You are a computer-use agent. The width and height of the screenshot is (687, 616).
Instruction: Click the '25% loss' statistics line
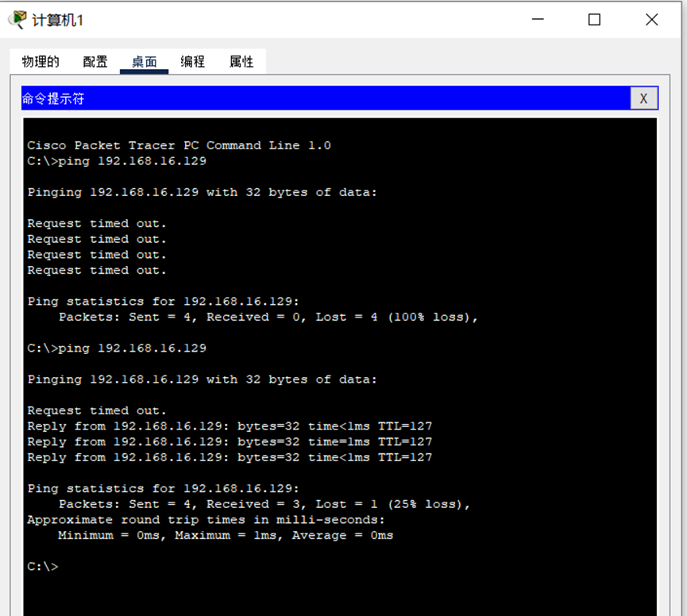pos(264,504)
